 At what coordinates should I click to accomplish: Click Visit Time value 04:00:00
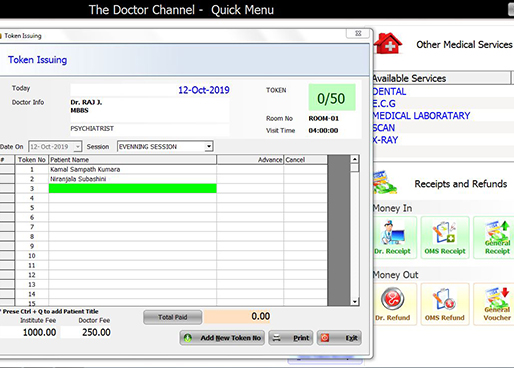(323, 130)
